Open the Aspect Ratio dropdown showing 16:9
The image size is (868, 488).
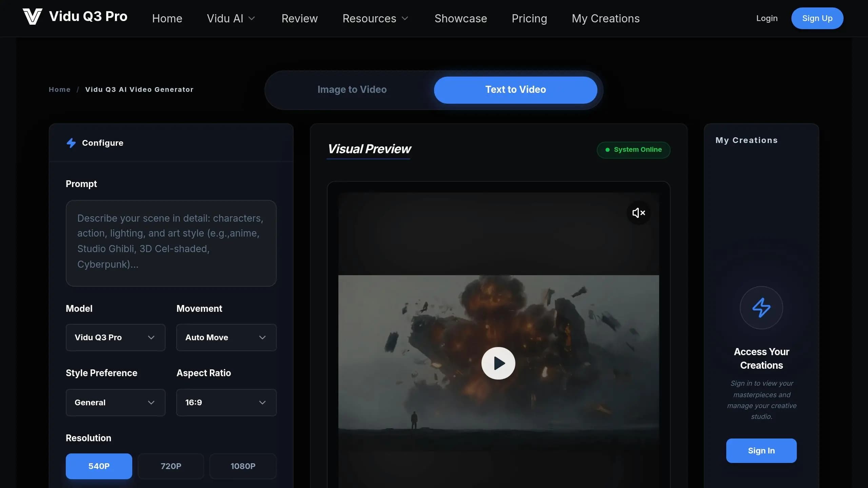click(226, 403)
